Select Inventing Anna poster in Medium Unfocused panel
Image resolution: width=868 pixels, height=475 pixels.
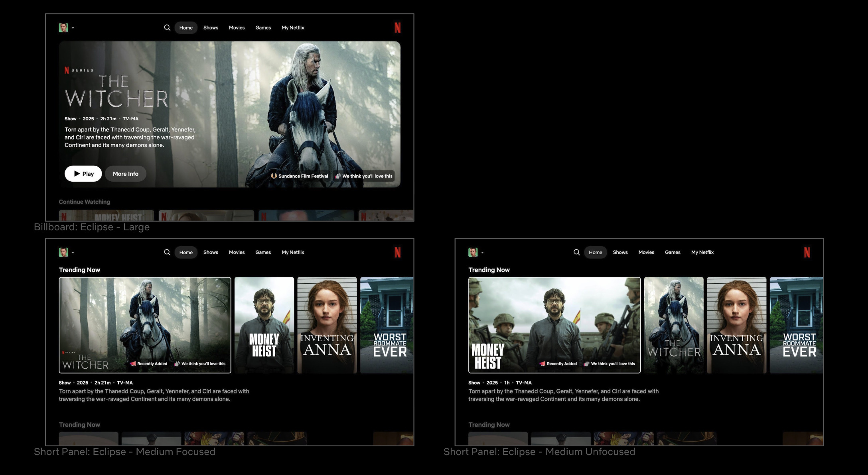pyautogui.click(x=737, y=325)
